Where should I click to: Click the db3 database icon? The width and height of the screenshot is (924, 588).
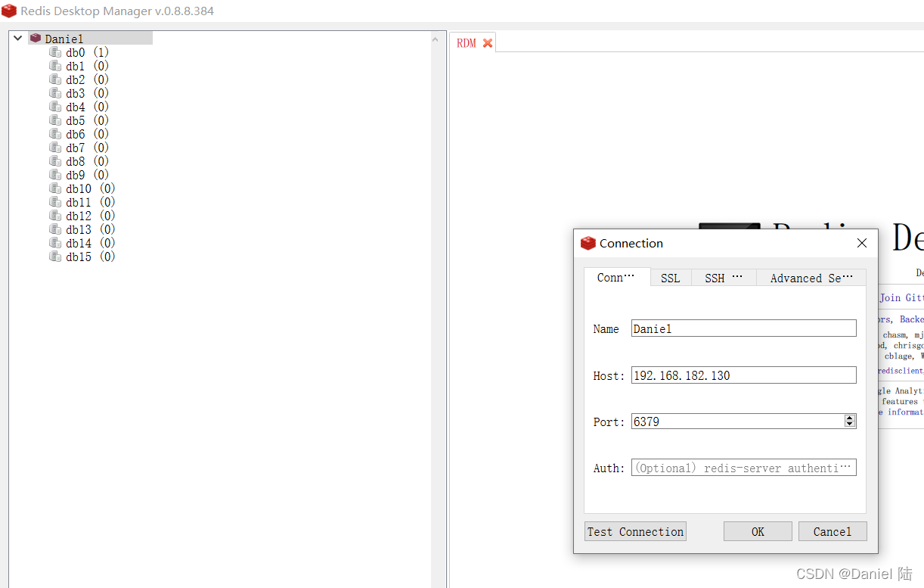click(x=55, y=93)
